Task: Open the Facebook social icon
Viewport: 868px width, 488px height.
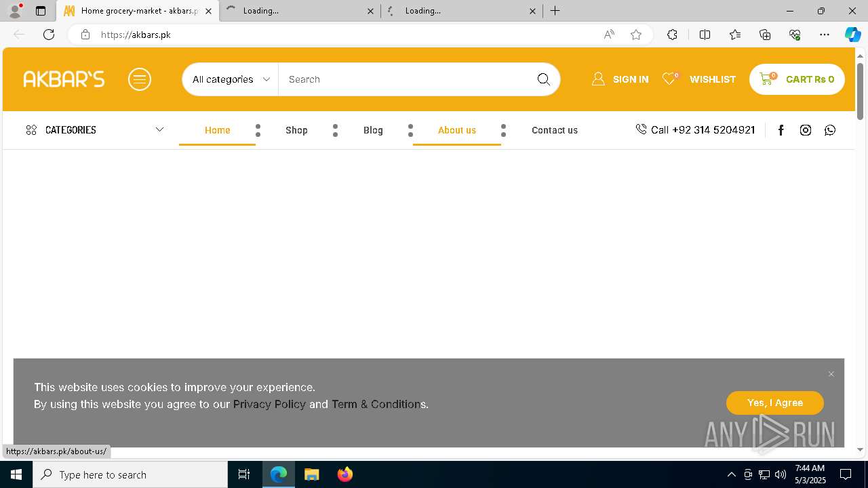Action: [781, 130]
